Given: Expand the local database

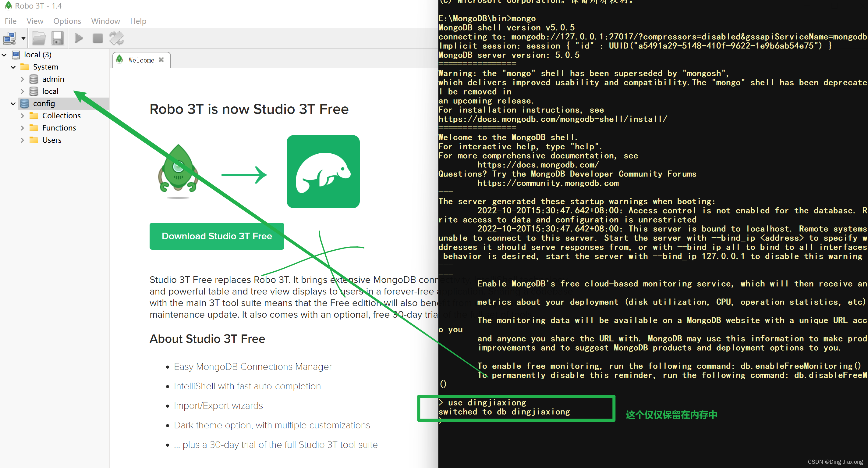Looking at the screenshot, I should [x=22, y=91].
